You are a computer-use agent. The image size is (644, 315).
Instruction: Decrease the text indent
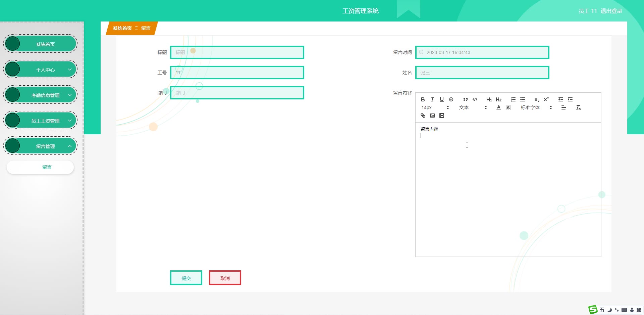pos(560,99)
